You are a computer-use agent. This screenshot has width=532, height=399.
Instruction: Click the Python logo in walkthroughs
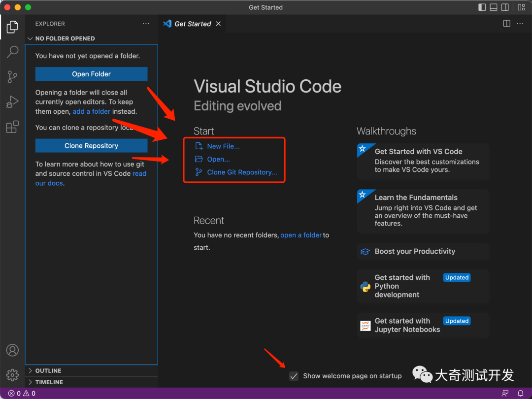point(366,287)
